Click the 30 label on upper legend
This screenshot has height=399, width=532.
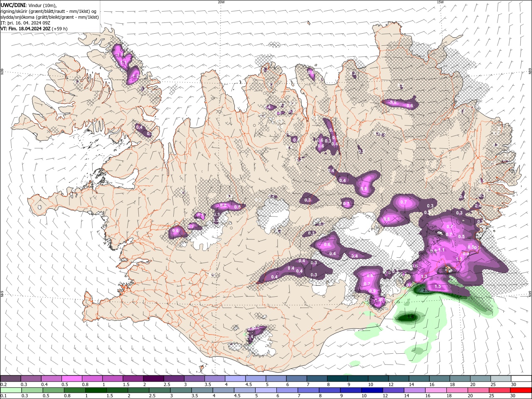514,384
